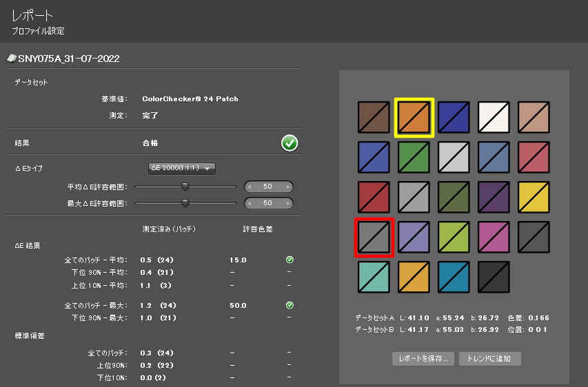
Task: Increase average ΔE tolerance with right arrow
Action: (x=287, y=187)
